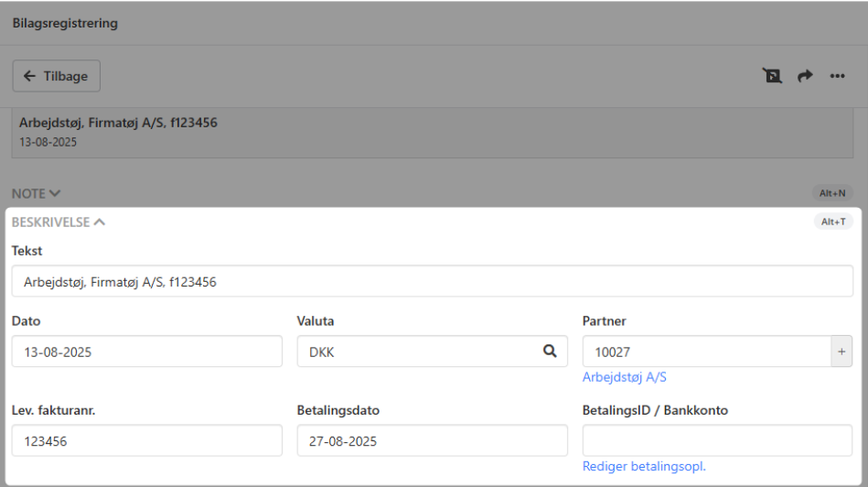Click the remove attachment icon in the toolbar
Screen dimensions: 868x487
(773, 76)
